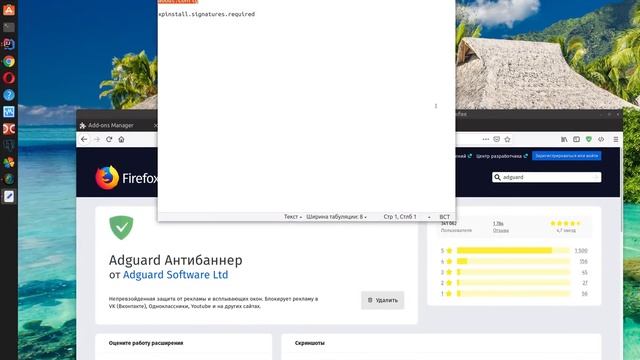Screen dimensions: 640x360
Task: Go to Firefox home page
Action: point(121,139)
